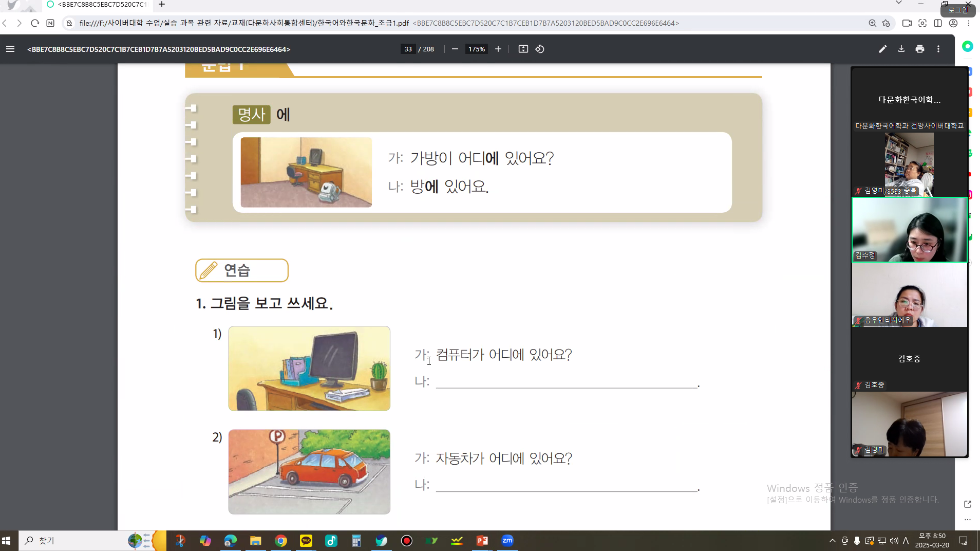This screenshot has width=980, height=551.
Task: Print the PDF document
Action: coord(919,49)
